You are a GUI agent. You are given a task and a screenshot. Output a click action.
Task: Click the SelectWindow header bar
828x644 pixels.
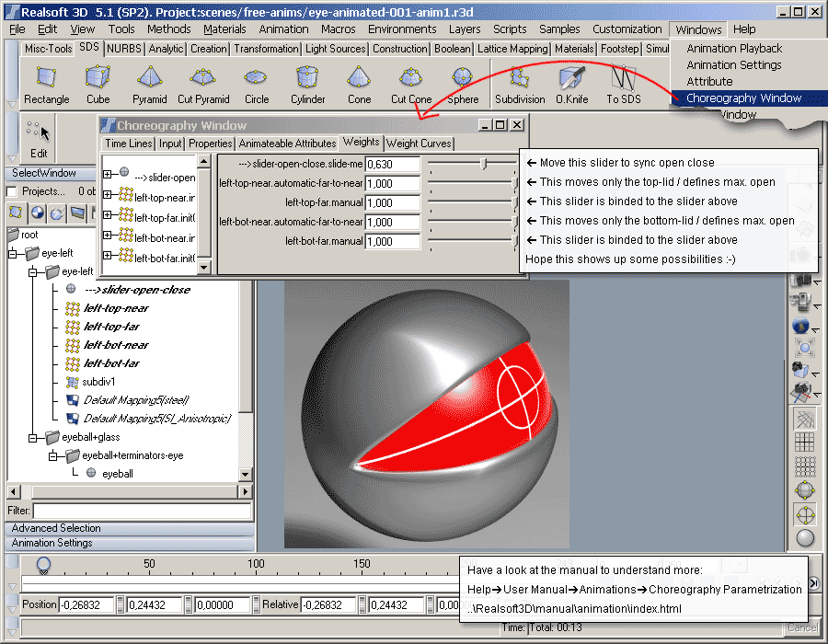click(x=50, y=173)
